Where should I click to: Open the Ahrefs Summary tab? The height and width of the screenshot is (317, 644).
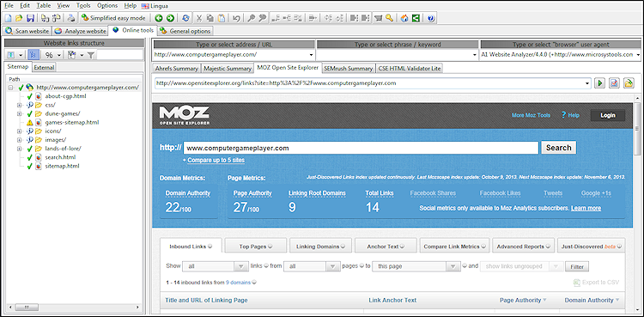point(177,68)
